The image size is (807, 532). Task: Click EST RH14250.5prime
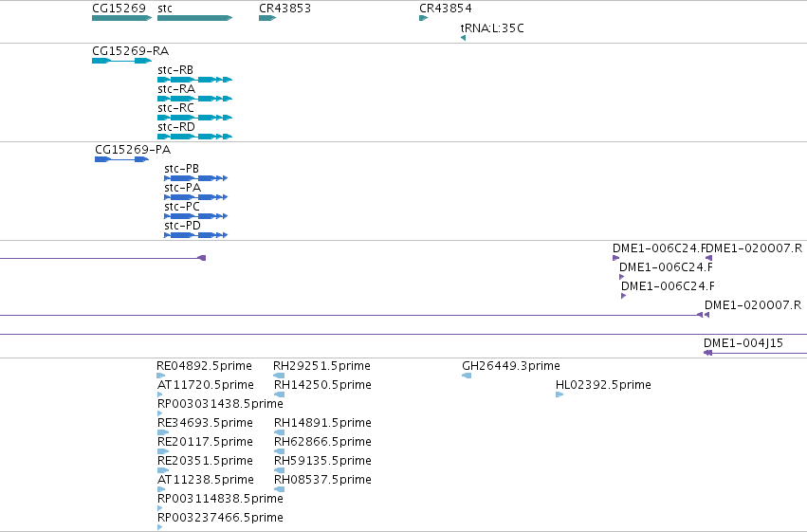pos(279,395)
